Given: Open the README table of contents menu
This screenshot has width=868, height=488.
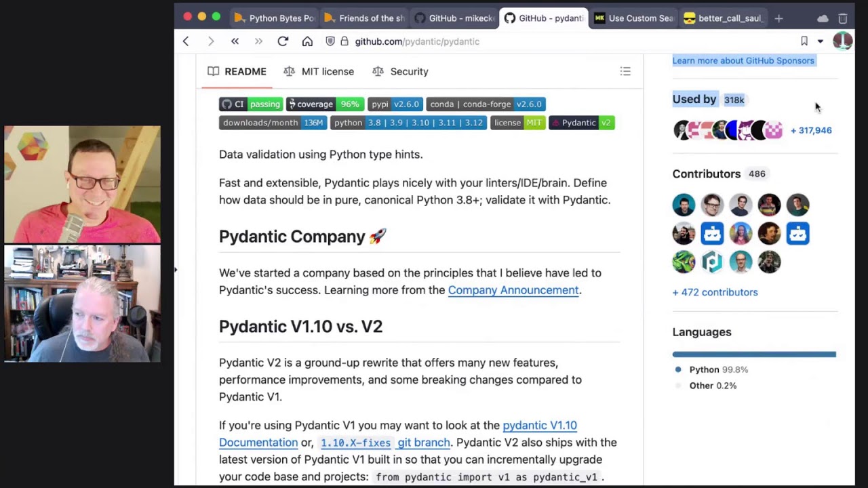Looking at the screenshot, I should (x=625, y=71).
